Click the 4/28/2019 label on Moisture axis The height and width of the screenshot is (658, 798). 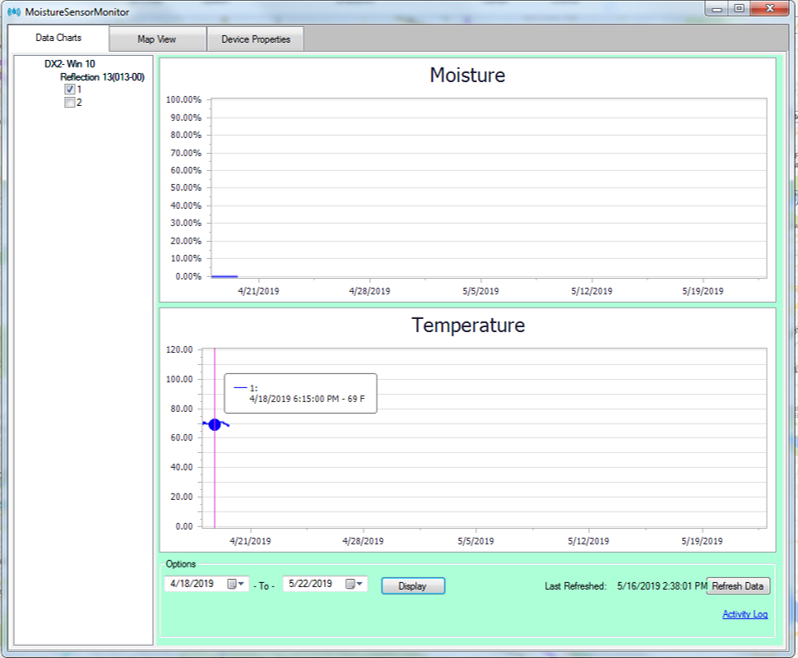coord(369,292)
